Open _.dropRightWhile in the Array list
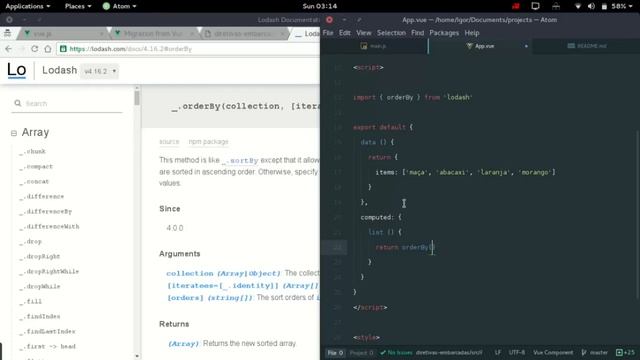The height and width of the screenshot is (360, 640). (x=49, y=271)
